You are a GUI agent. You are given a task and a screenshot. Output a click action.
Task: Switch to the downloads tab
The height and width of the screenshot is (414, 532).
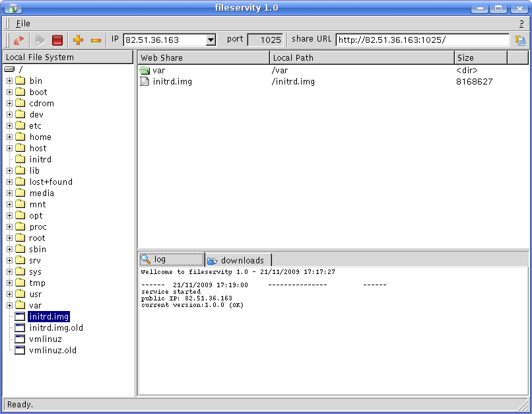click(x=238, y=260)
